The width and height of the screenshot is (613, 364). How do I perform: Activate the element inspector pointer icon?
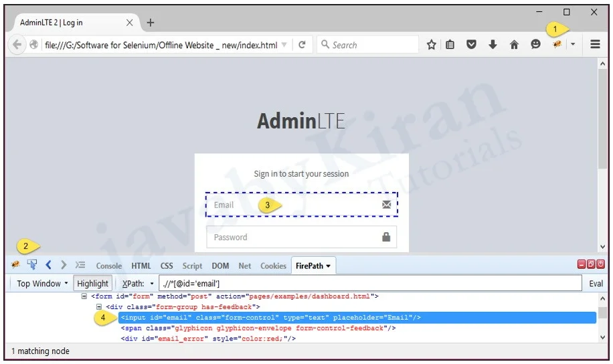32,265
